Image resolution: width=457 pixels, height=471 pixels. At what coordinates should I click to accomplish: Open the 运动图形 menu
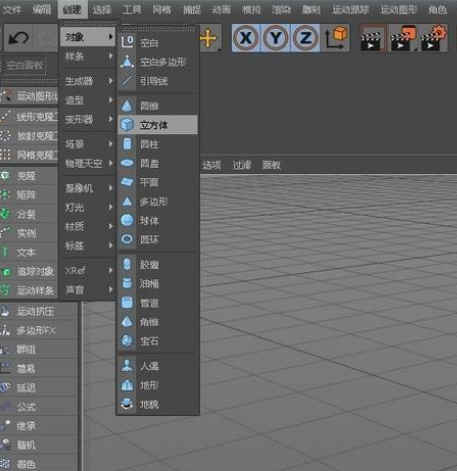pos(399,10)
